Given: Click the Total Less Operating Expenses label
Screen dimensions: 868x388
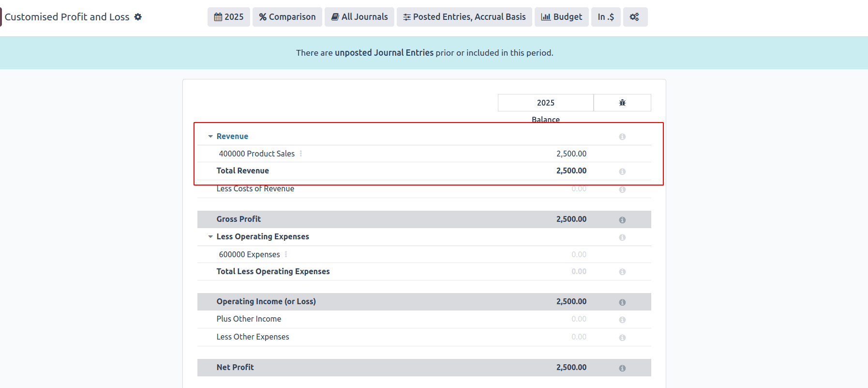Looking at the screenshot, I should coord(273,271).
